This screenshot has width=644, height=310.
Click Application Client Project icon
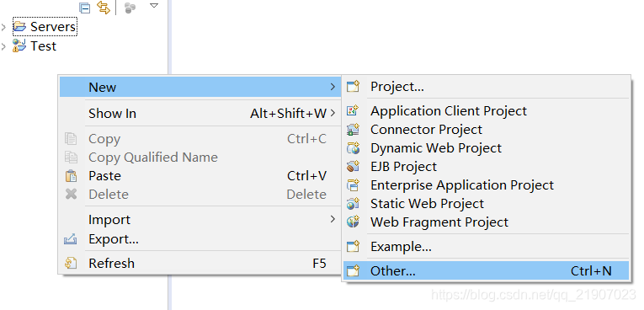pyautogui.click(x=354, y=110)
